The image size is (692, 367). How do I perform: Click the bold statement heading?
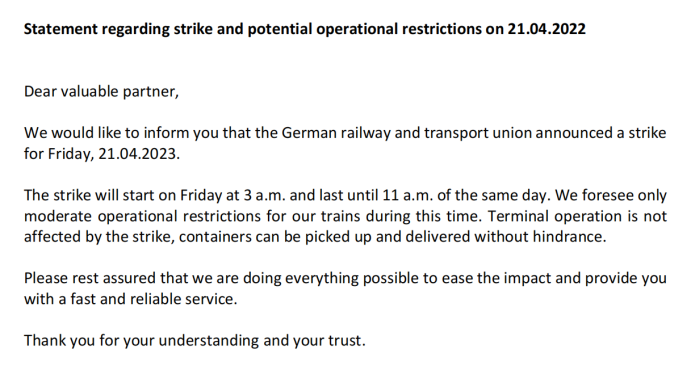(305, 29)
